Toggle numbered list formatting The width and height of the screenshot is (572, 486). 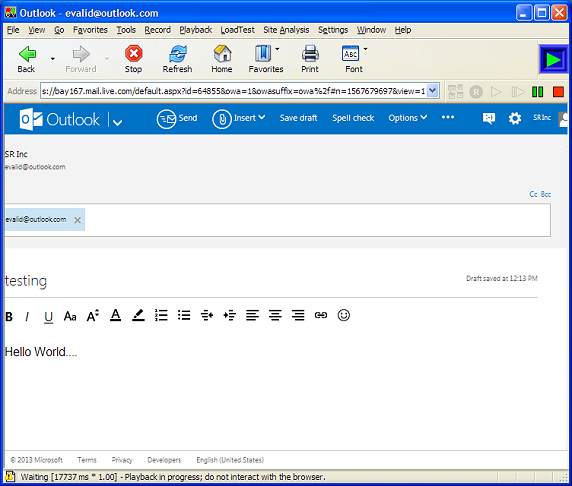(x=161, y=315)
